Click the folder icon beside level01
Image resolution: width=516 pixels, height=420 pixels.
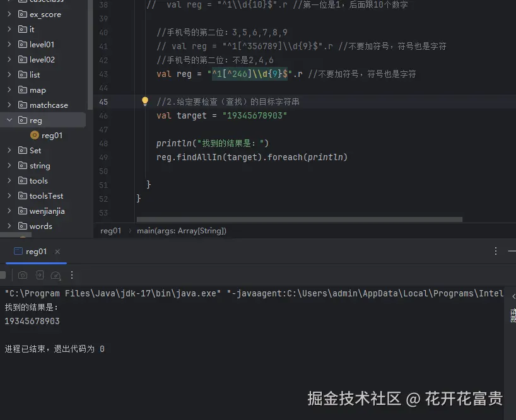tap(23, 44)
